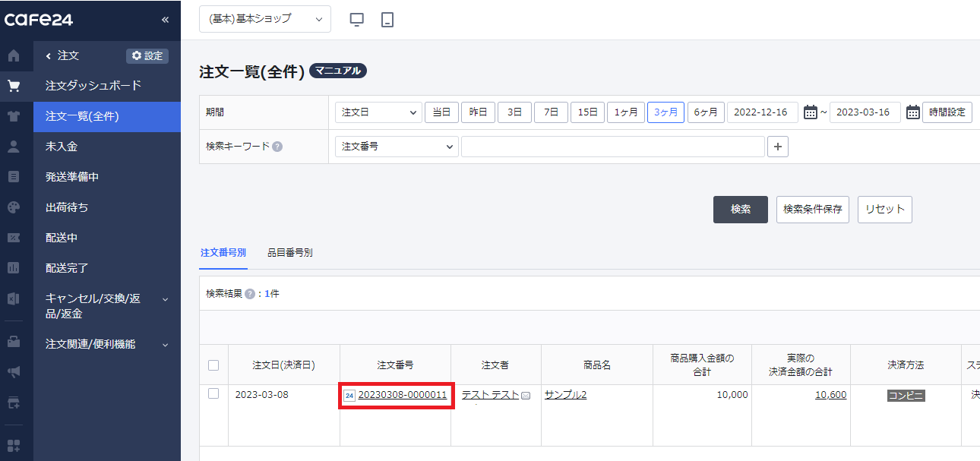Screen dimensions: 980x461
Task: Switch to the mobile device preview icon
Action: pyautogui.click(x=387, y=20)
